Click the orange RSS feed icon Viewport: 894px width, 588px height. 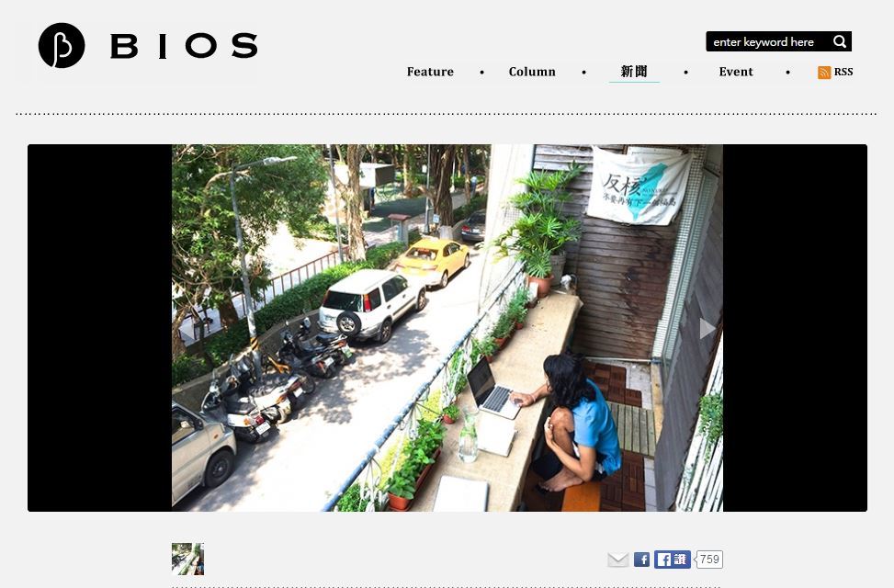[x=824, y=73]
